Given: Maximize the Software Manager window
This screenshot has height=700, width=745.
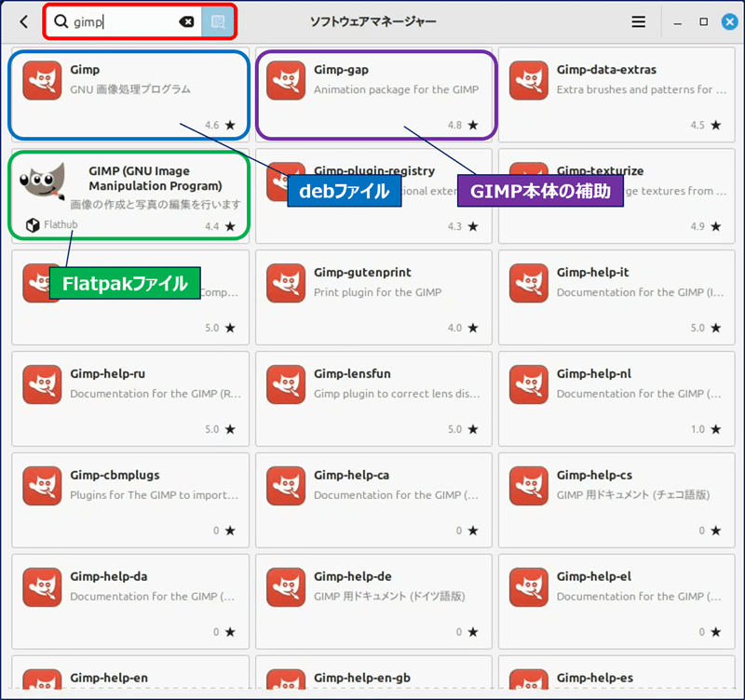Looking at the screenshot, I should pos(704,21).
